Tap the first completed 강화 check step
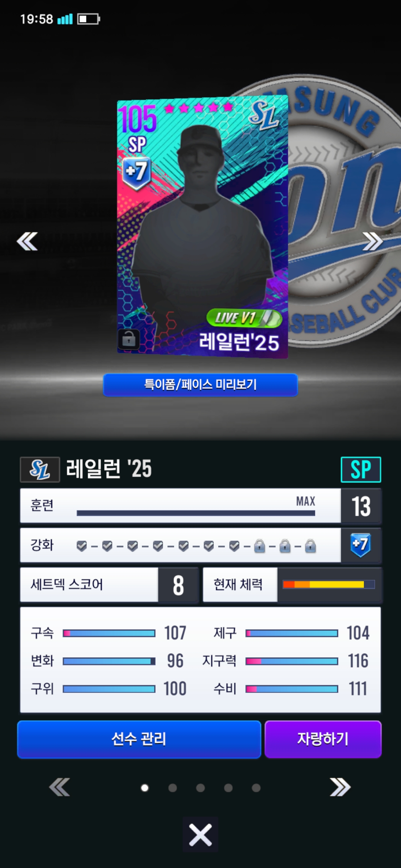The width and height of the screenshot is (401, 868). coord(82,546)
